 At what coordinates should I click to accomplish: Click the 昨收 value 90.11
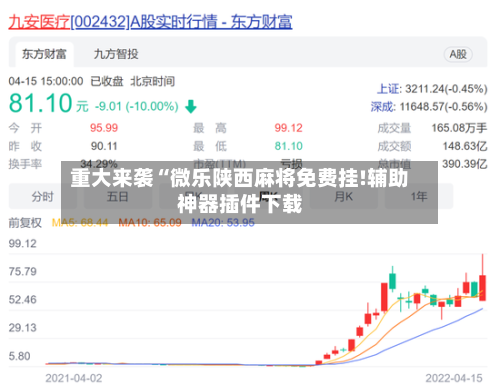pos(104,146)
